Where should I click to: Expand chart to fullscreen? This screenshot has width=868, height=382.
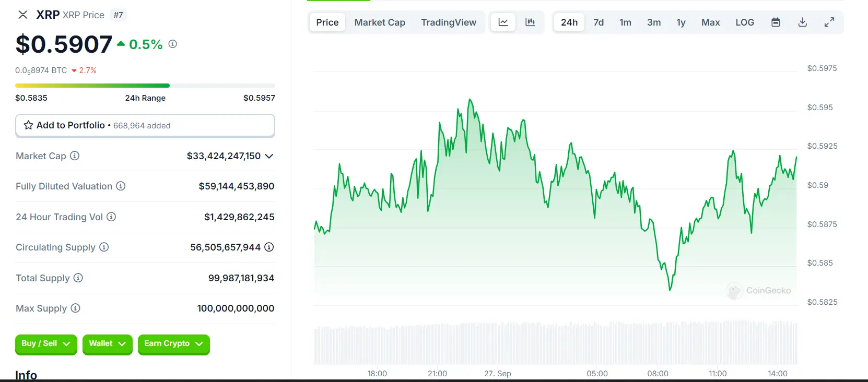point(829,22)
